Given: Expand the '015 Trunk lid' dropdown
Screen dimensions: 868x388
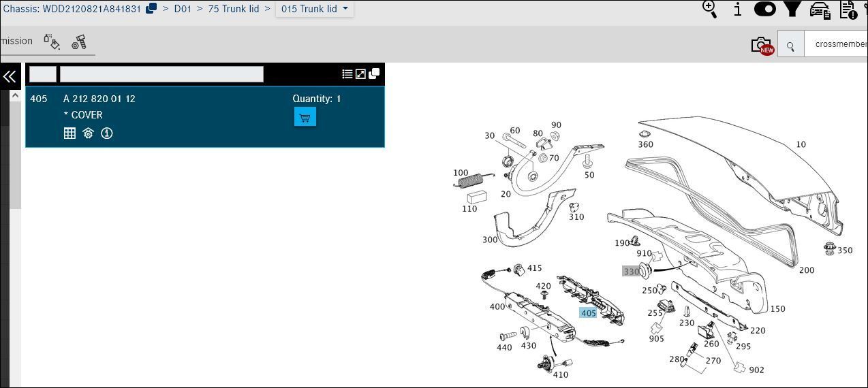Looking at the screenshot, I should 314,9.
